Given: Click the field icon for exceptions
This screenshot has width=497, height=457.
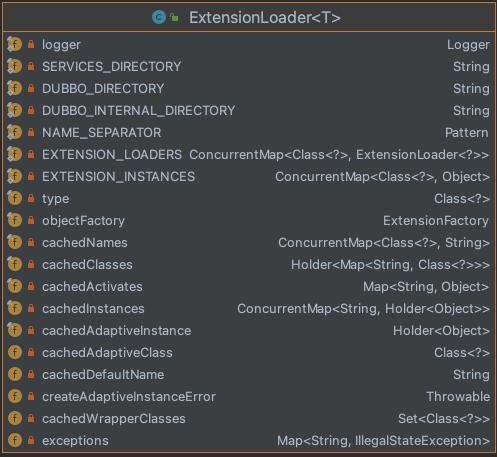Looking at the screenshot, I should coord(14,440).
